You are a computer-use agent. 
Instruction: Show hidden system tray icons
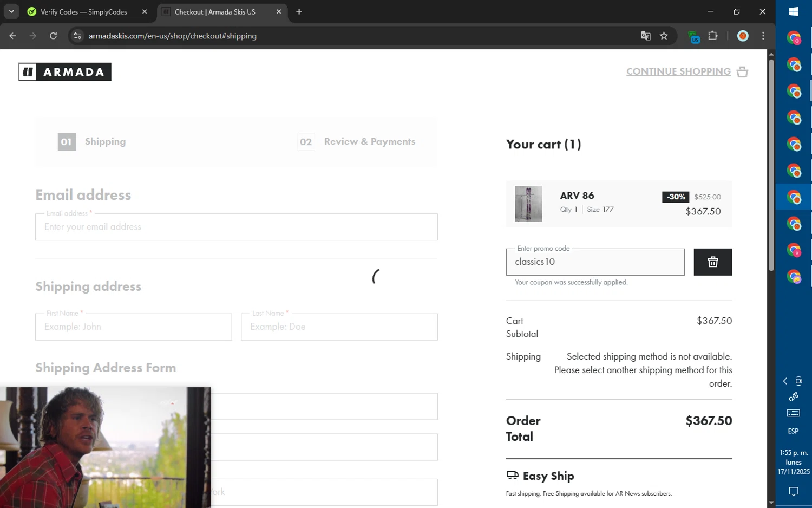(785, 381)
